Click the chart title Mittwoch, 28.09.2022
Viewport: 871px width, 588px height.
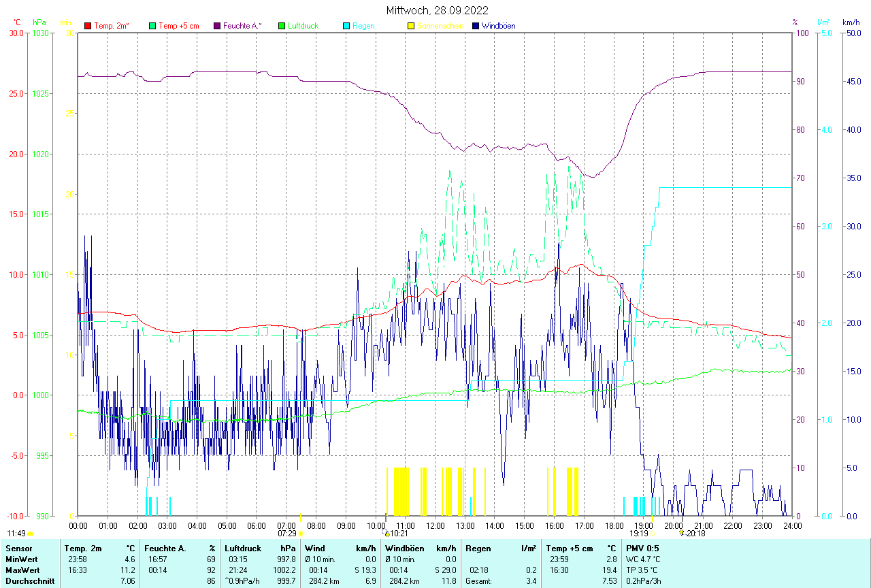point(438,10)
